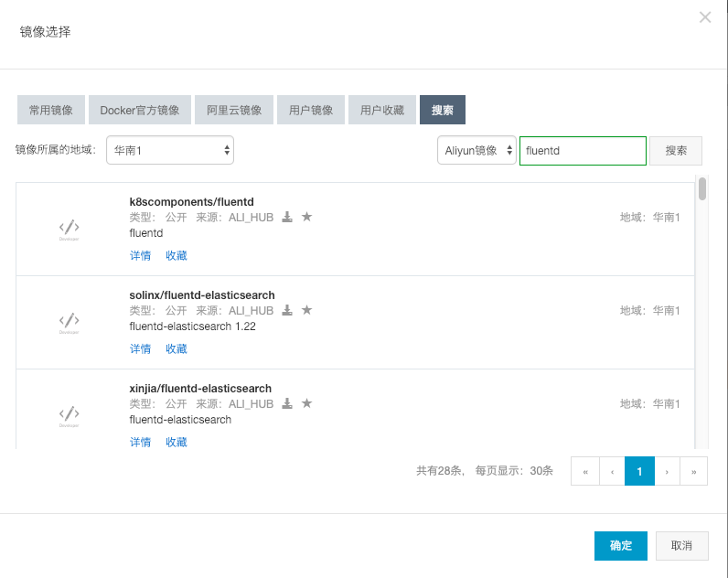The image size is (728, 578).
Task: Click 收藏 for xinjia/fluentd-elasticsearch
Action: (177, 442)
